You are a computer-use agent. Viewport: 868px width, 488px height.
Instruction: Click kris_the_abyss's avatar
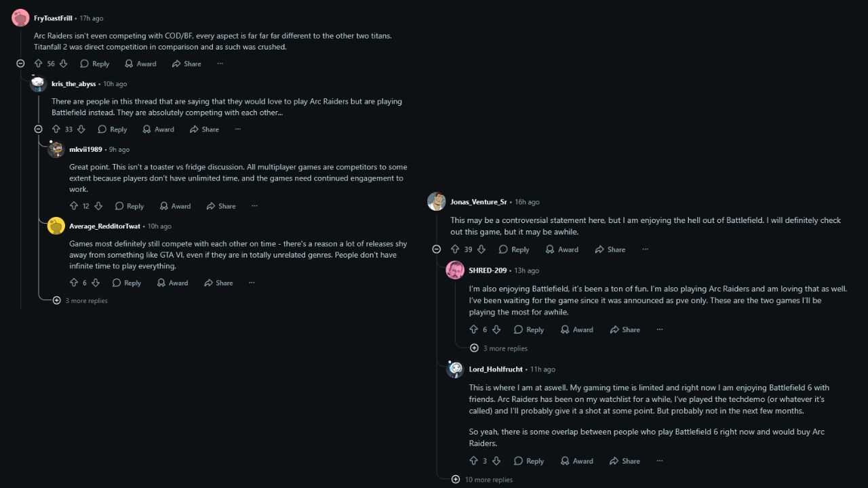point(38,84)
